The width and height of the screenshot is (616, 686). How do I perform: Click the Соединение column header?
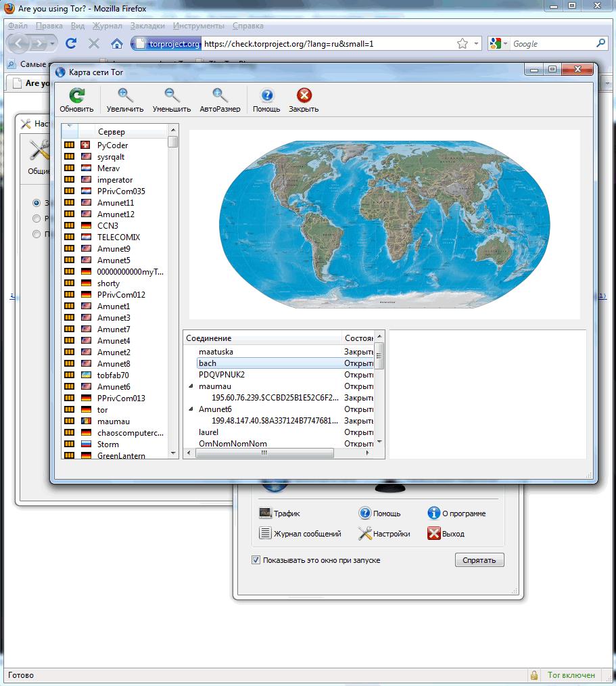click(x=262, y=338)
